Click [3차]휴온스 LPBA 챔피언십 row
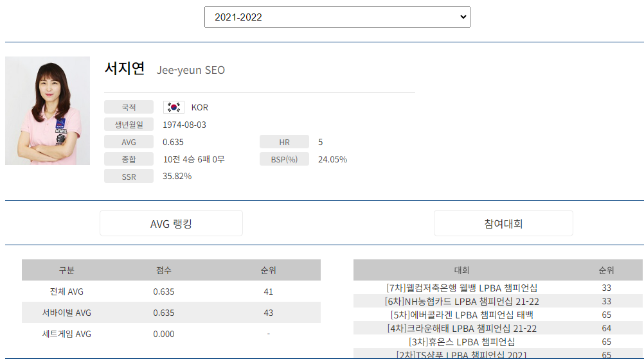644x364 pixels. [498, 342]
